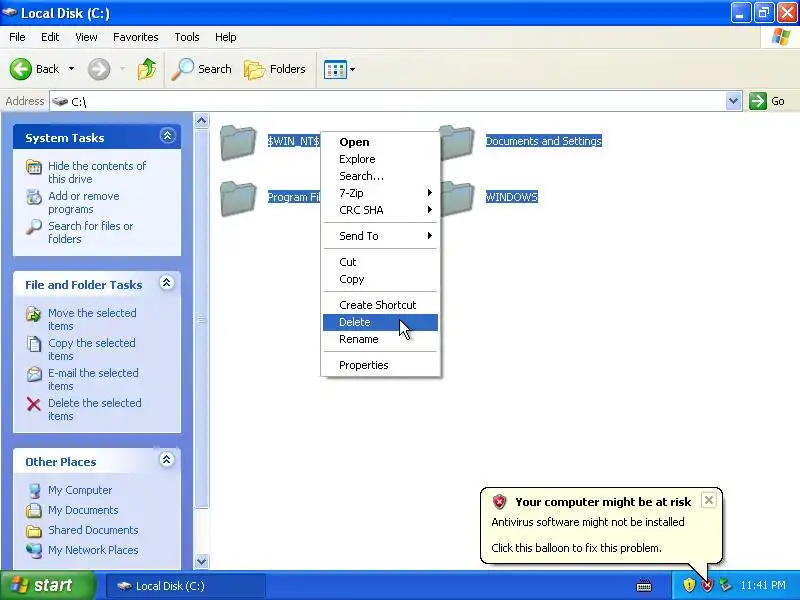Select the $WIN_NT$ folder icon
800x600 pixels.
pyautogui.click(x=238, y=142)
